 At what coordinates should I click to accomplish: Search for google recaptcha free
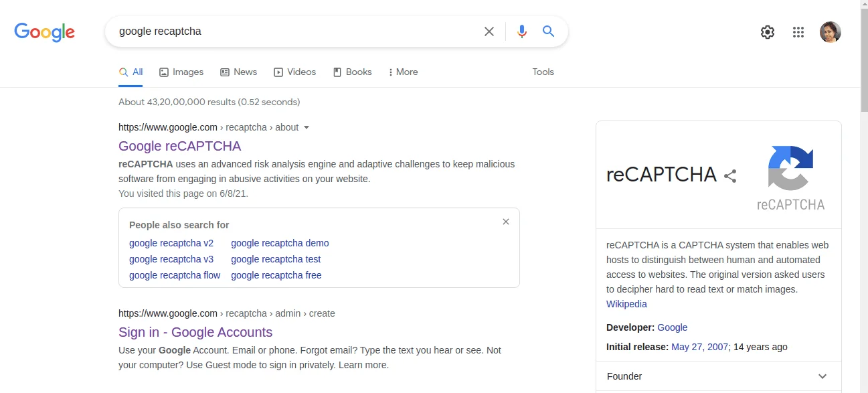(x=276, y=275)
